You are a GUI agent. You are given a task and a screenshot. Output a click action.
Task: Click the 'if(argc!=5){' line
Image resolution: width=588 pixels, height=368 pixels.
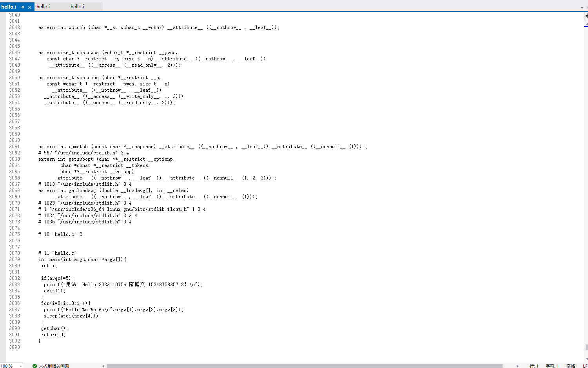tap(58, 278)
